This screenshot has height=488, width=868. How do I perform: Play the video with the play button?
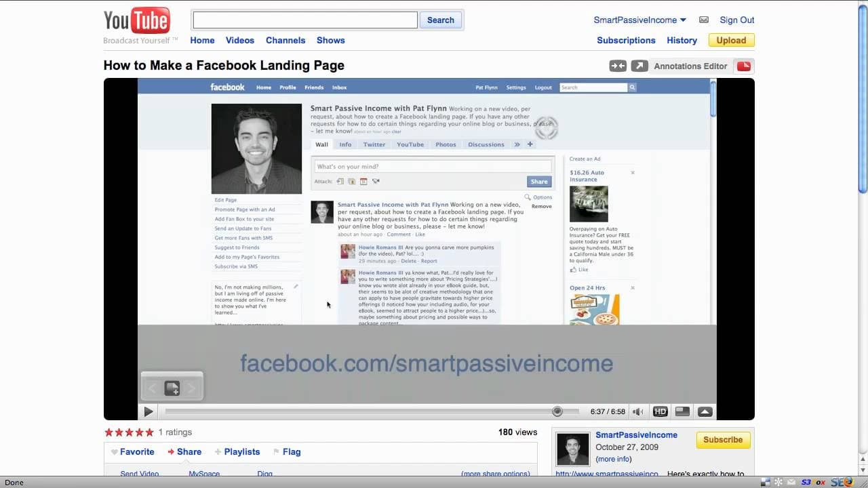point(149,411)
